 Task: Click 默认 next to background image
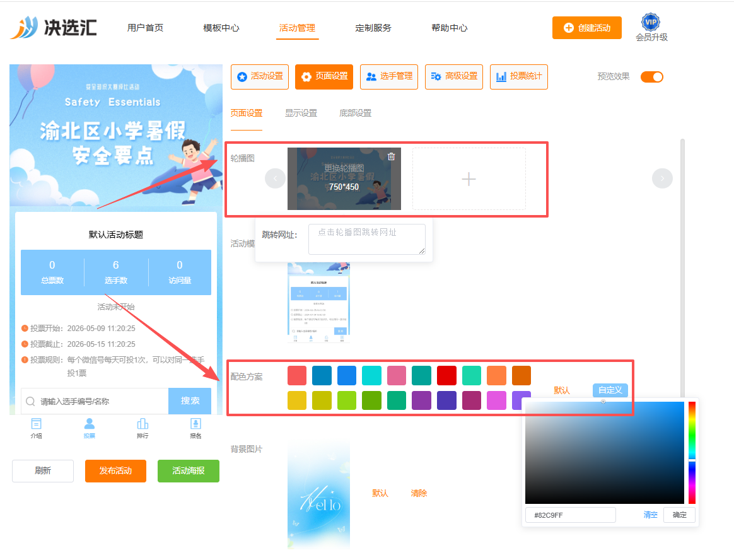coord(380,493)
